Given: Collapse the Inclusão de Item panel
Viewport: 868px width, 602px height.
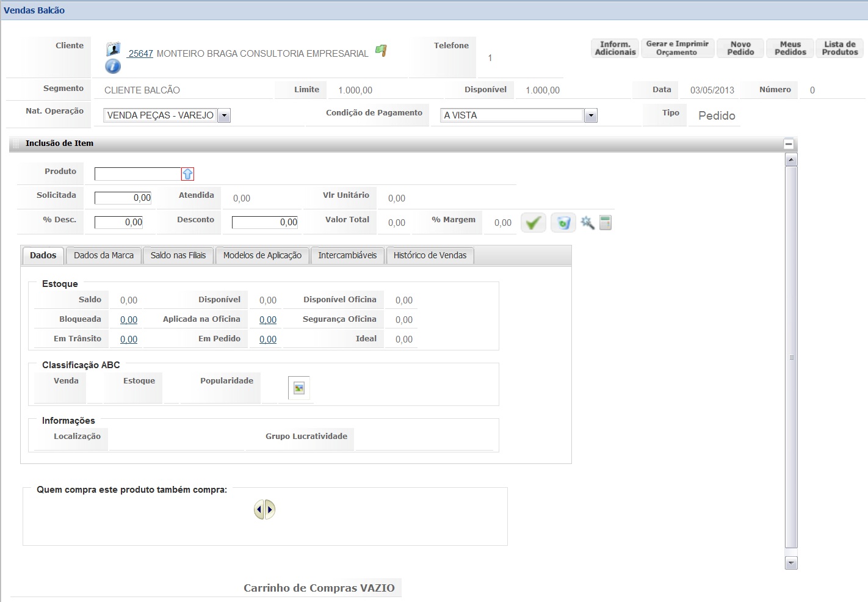Looking at the screenshot, I should click(x=789, y=144).
